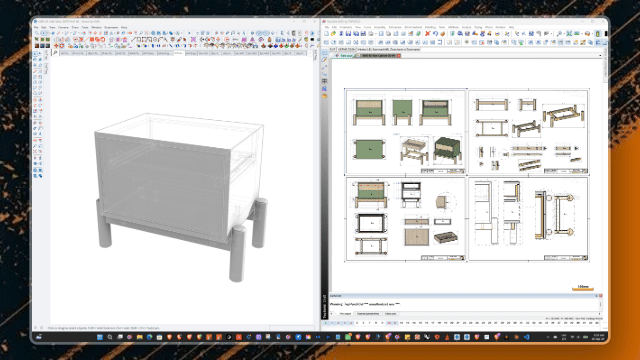
Task: Click the gray cabinet model in SketchUp
Action: point(180,196)
